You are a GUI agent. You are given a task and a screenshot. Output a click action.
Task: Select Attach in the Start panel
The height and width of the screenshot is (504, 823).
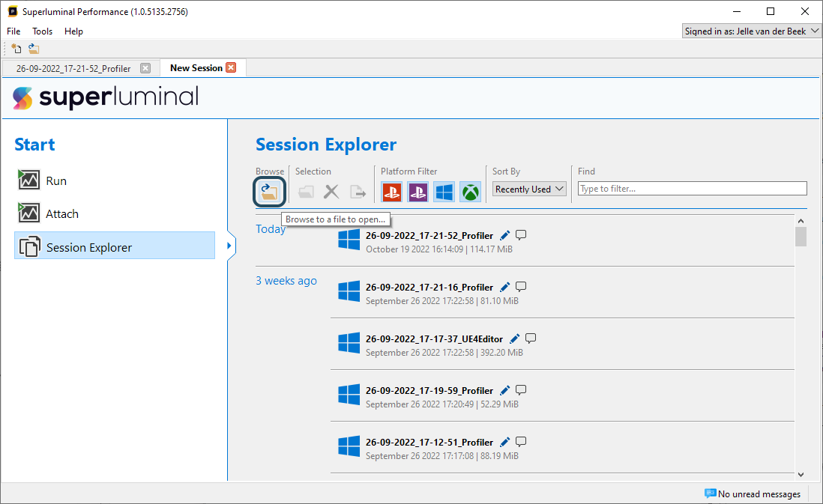[61, 213]
